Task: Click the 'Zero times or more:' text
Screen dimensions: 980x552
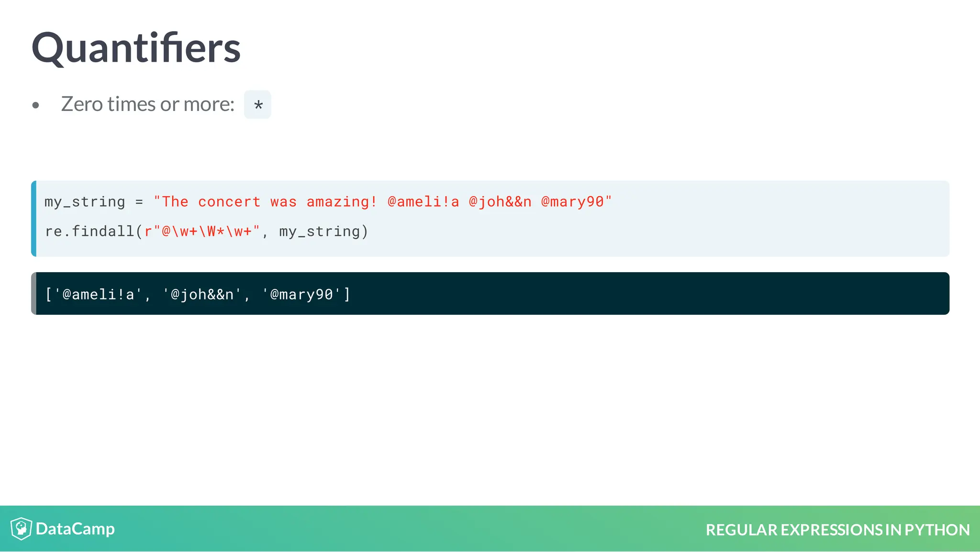Action: click(x=147, y=104)
